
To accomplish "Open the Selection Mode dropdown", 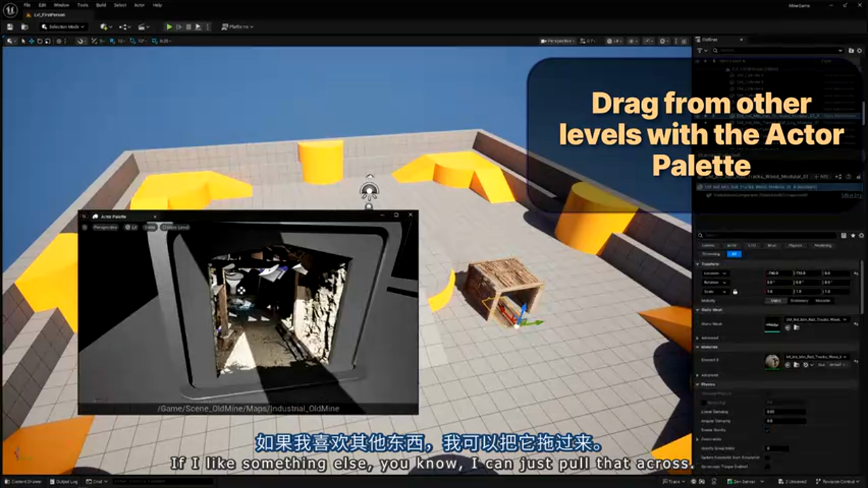I will click(62, 27).
